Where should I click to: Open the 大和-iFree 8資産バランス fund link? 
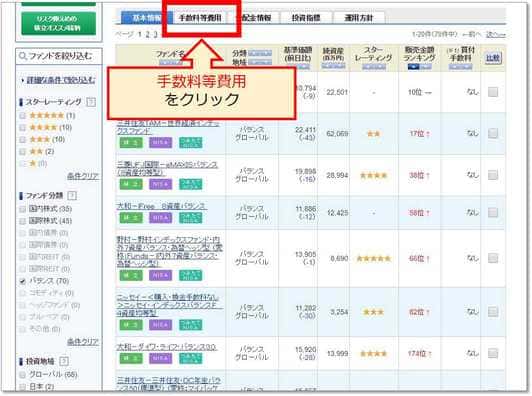click(162, 206)
